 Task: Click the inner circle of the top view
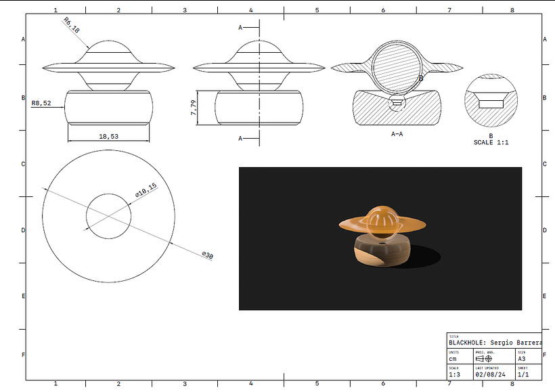[109, 217]
